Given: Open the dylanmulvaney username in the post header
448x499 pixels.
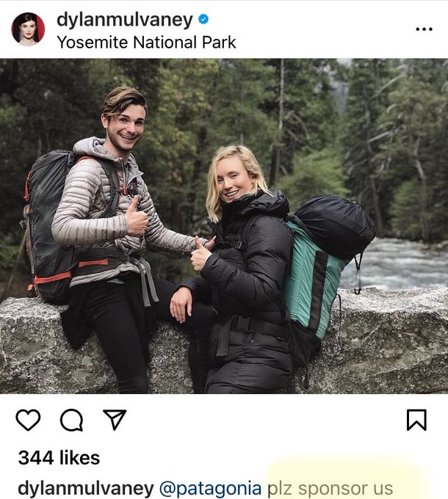Looking at the screenshot, I should pos(124,20).
